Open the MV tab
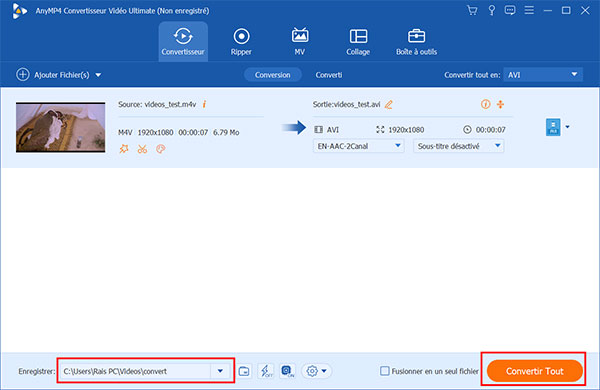The height and width of the screenshot is (390, 600). tap(300, 41)
